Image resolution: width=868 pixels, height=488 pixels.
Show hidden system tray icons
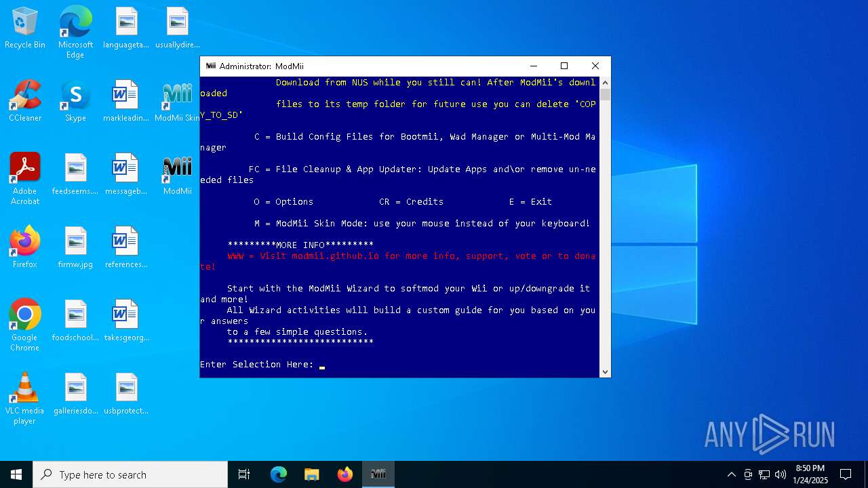tap(731, 474)
